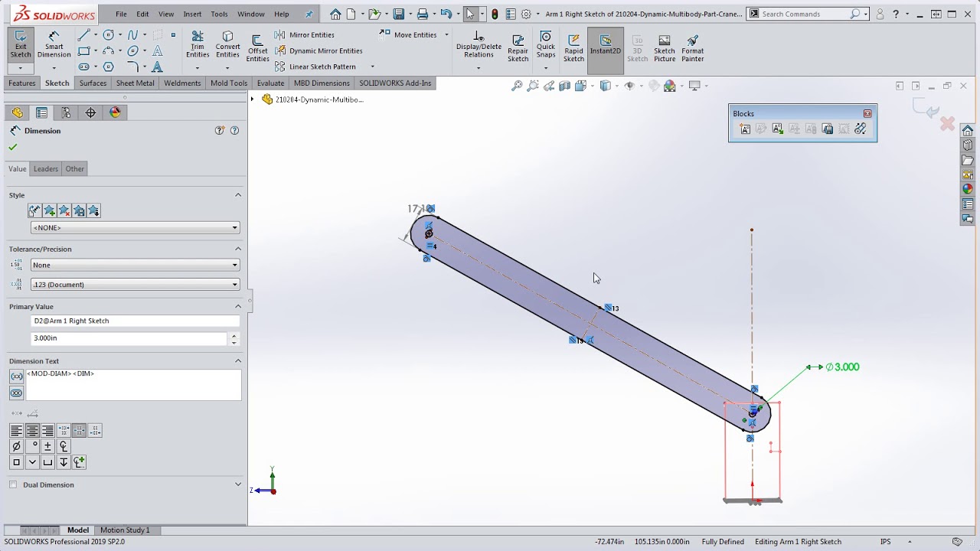Open the Other tab in Dimension panel
The width and height of the screenshot is (980, 551).
point(74,168)
